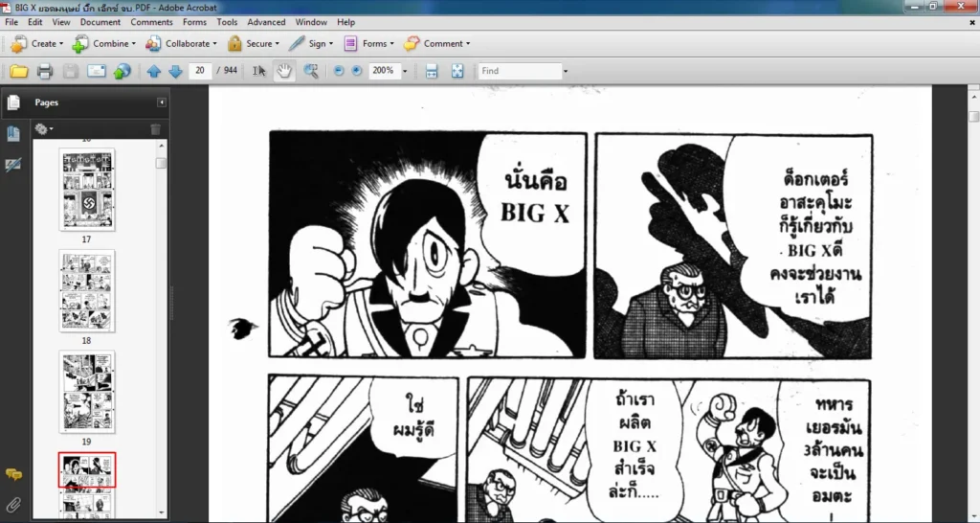Open the Edit menu
This screenshot has width=980, height=523.
(x=35, y=22)
